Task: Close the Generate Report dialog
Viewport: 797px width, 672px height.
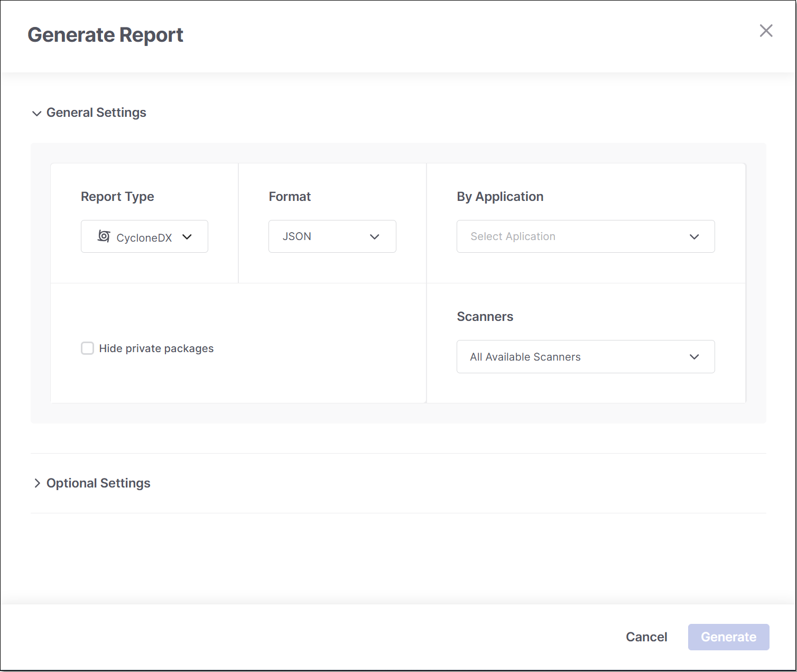Action: click(766, 31)
